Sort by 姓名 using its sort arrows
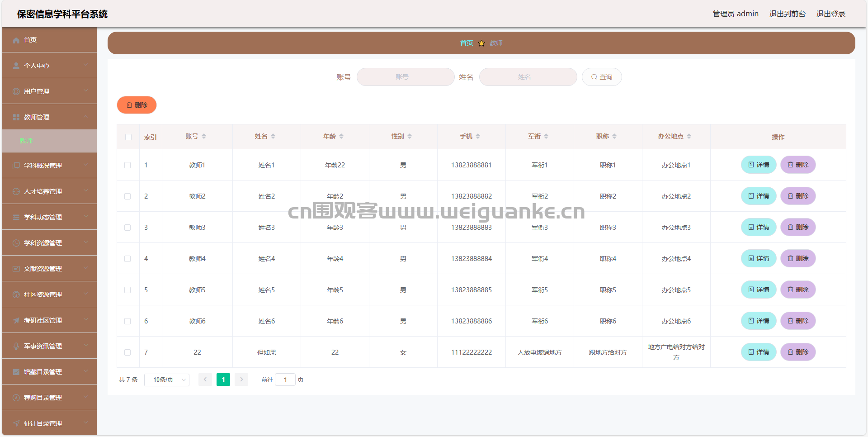The width and height of the screenshot is (868, 437). coord(273,137)
